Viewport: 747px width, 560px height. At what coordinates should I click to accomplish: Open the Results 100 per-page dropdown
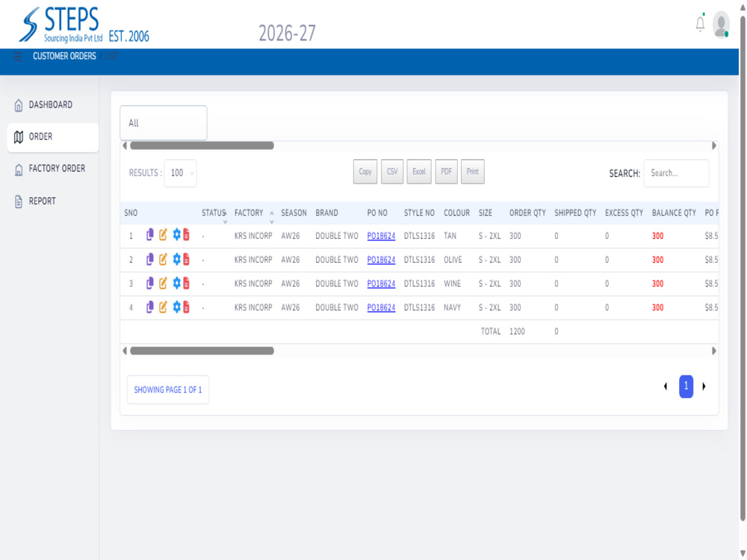[x=181, y=173]
